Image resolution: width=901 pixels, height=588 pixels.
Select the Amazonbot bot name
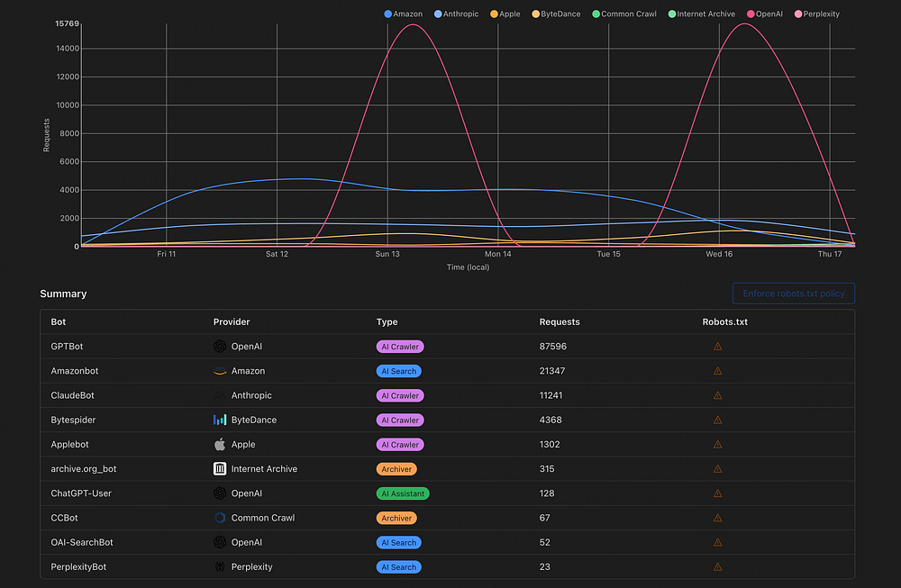pos(74,371)
